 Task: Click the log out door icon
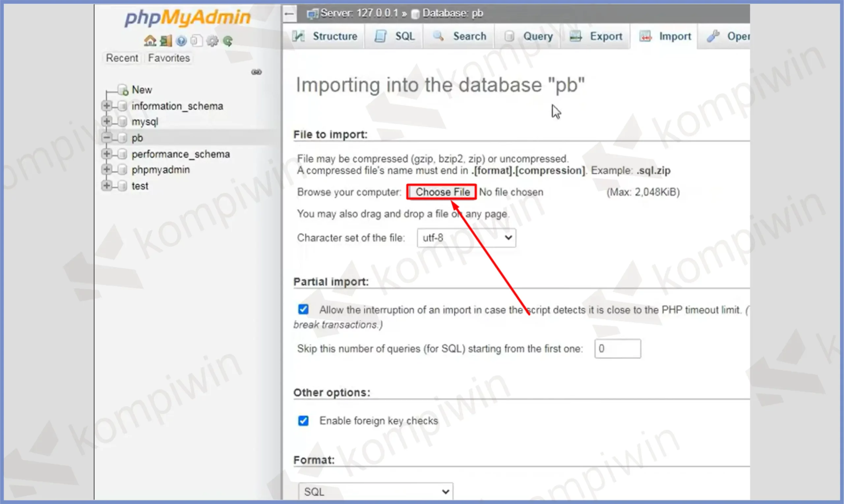[x=166, y=41]
